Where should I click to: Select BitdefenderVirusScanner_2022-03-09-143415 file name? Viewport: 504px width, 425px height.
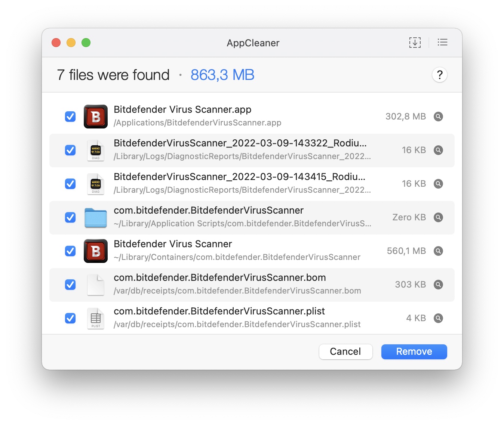click(x=240, y=177)
